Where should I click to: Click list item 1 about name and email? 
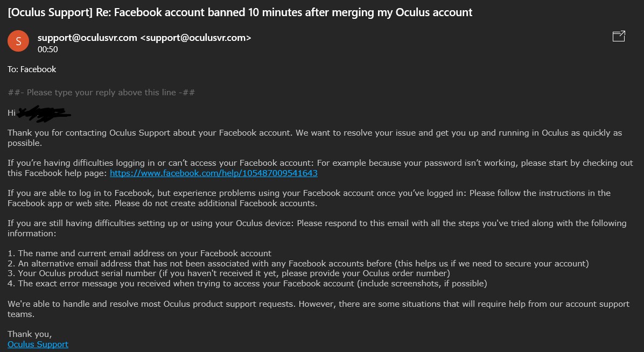coord(139,254)
